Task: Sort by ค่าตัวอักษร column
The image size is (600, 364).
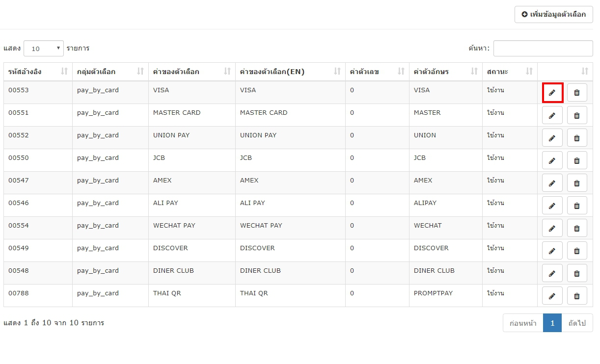Action: point(446,72)
